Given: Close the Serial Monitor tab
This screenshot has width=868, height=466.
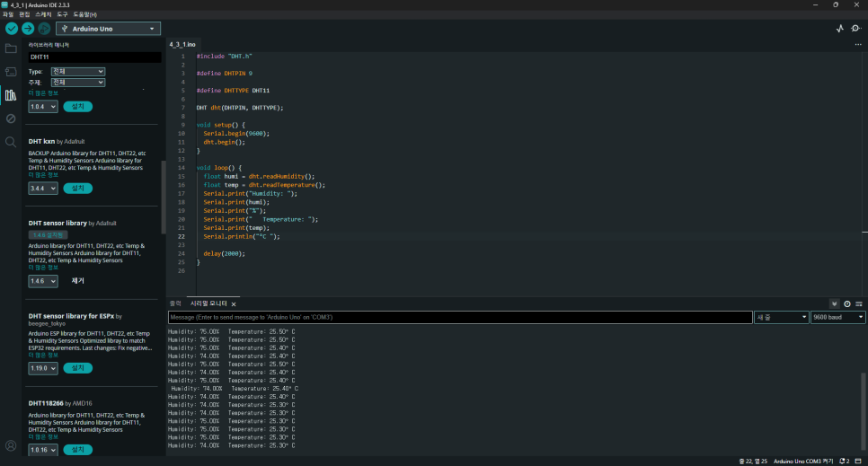Looking at the screenshot, I should click(234, 303).
